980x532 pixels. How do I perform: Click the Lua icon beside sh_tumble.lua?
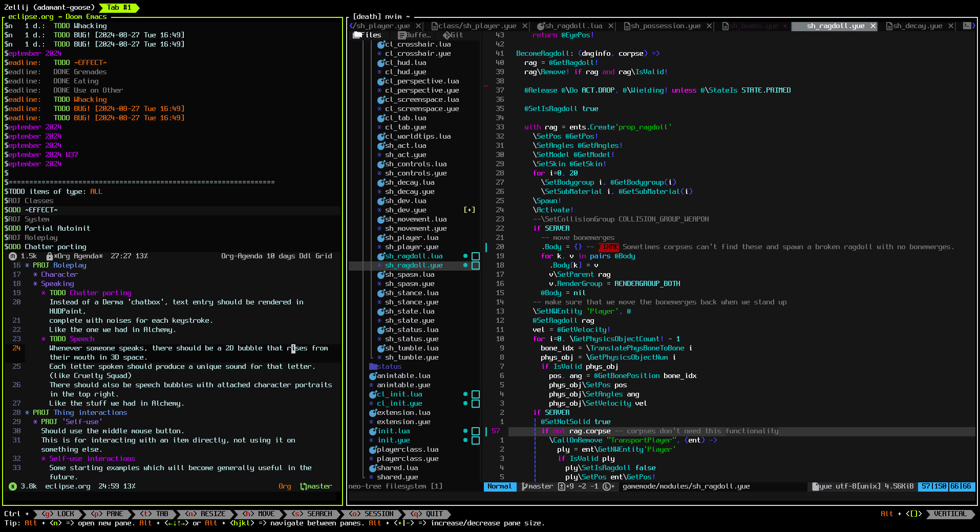[x=381, y=348]
